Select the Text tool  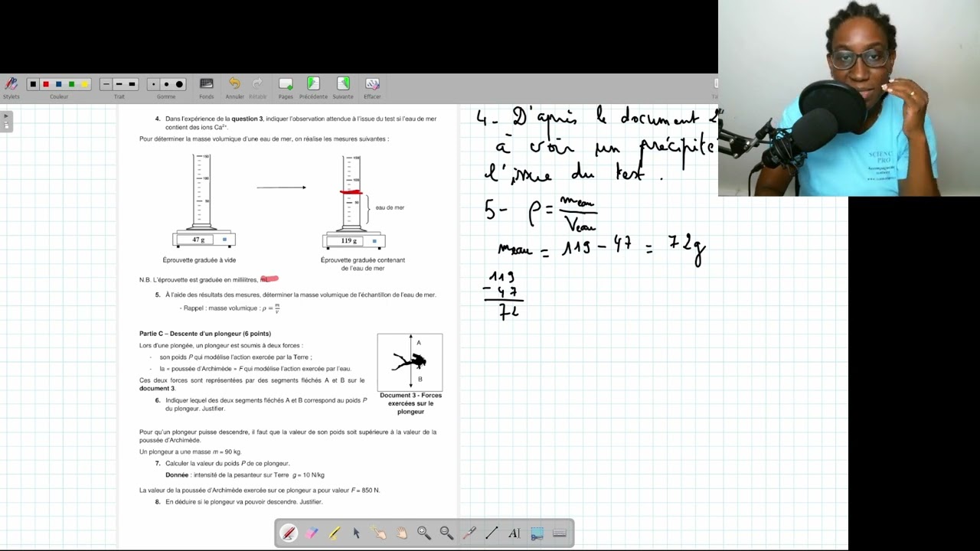click(x=514, y=533)
